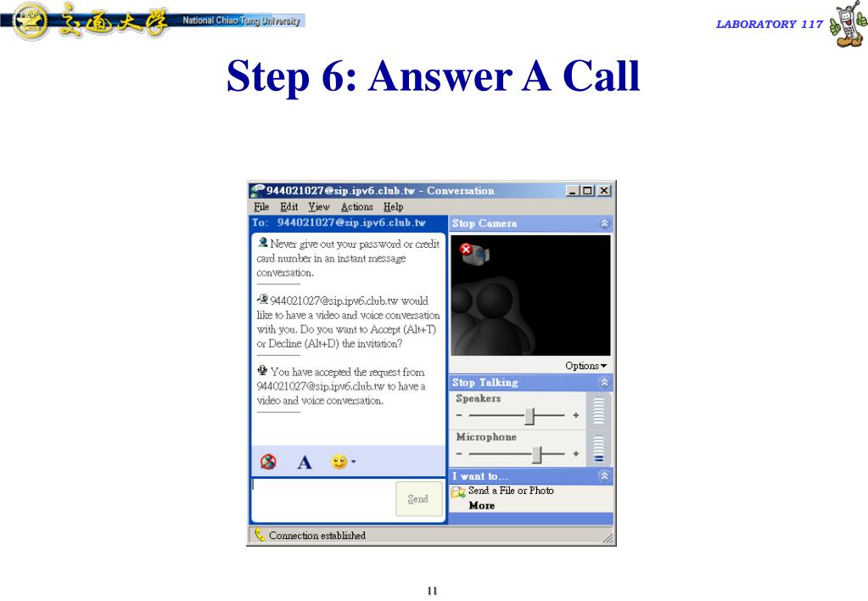868x601 pixels.
Task: Open the Help menu
Action: tap(393, 206)
